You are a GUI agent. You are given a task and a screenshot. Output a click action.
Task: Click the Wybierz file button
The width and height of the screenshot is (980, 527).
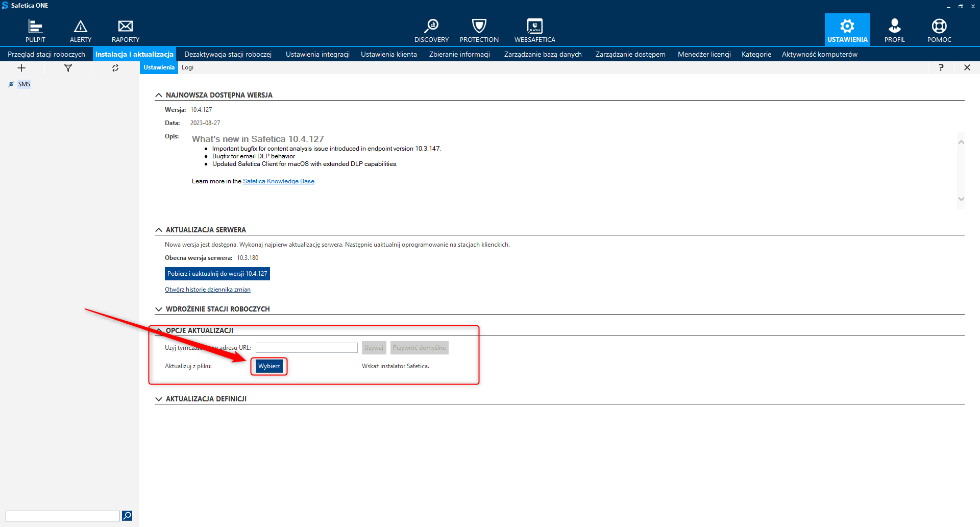click(x=269, y=366)
